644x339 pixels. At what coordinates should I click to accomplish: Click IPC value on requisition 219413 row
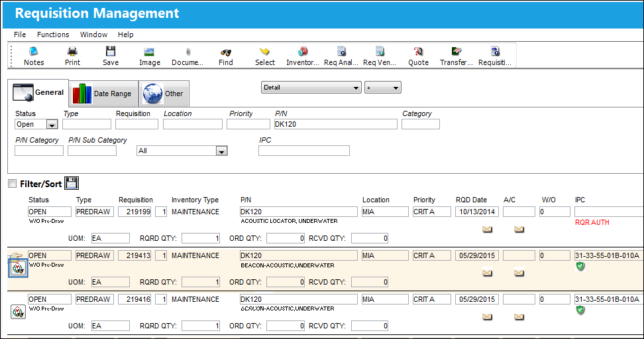coord(607,255)
